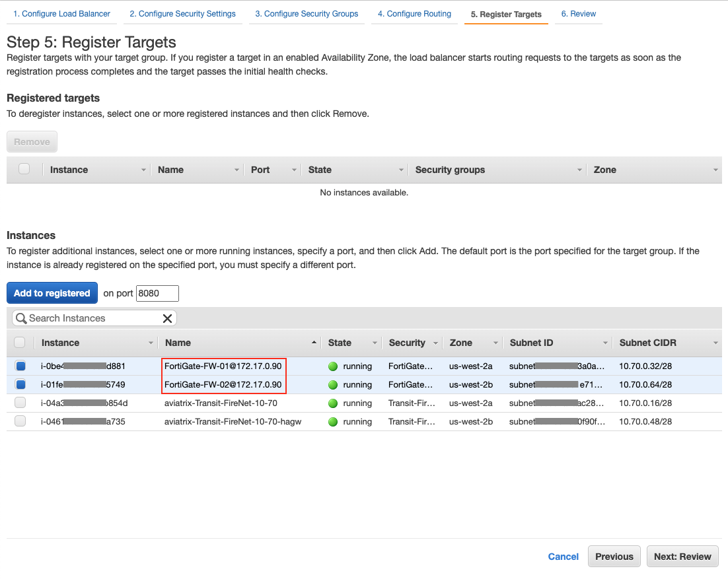Uncheck the FortiGate-FW-02 instance checkbox
Viewport: 728px width, 581px height.
(x=20, y=384)
